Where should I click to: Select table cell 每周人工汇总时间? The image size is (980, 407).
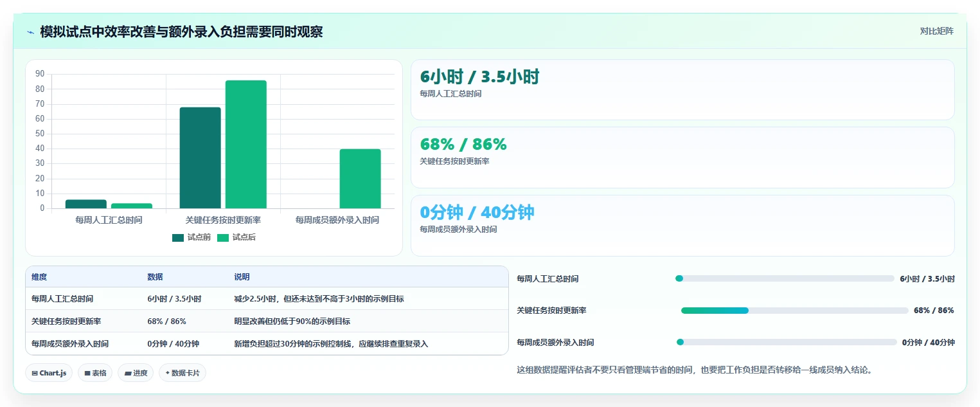pos(62,299)
